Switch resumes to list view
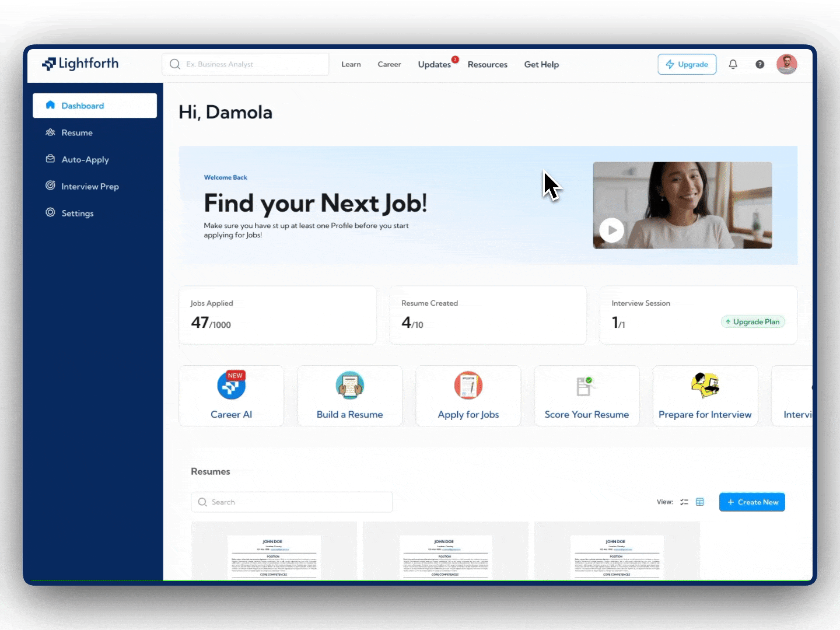This screenshot has height=630, width=840. click(x=685, y=502)
